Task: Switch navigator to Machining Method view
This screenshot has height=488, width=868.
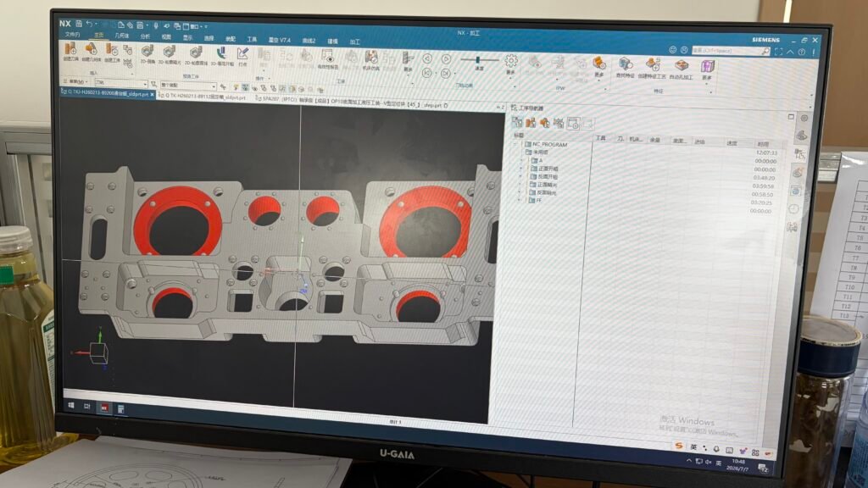Action: (x=559, y=124)
